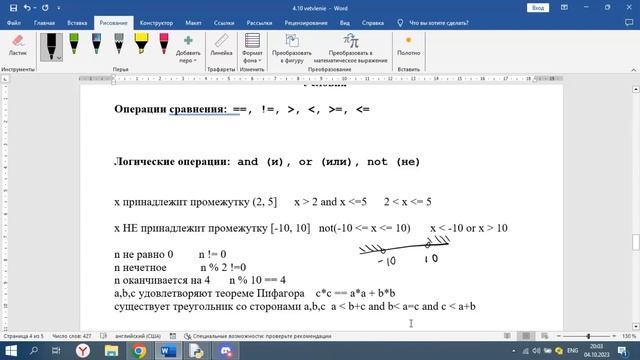Click the 130% zoom level
The width and height of the screenshot is (640, 360).
[629, 336]
